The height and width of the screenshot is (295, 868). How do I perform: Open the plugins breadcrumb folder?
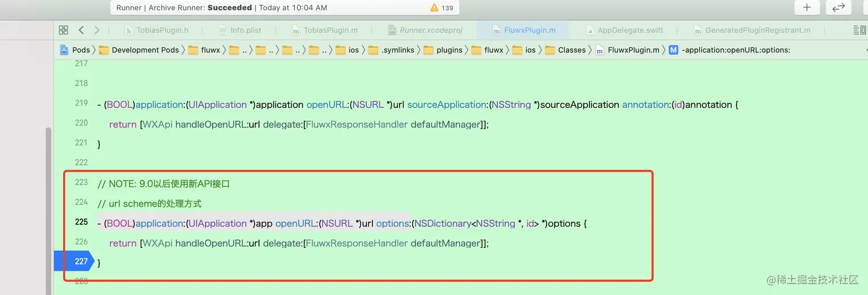[x=443, y=50]
